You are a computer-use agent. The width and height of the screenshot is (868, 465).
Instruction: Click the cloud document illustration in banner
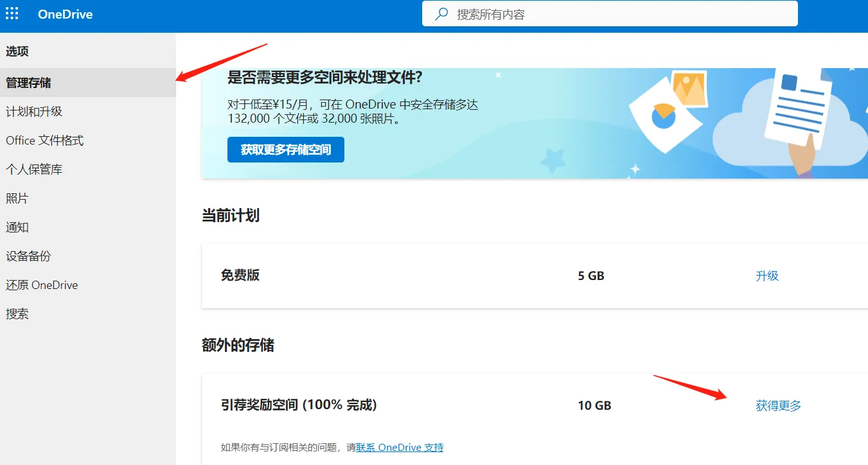[790, 122]
